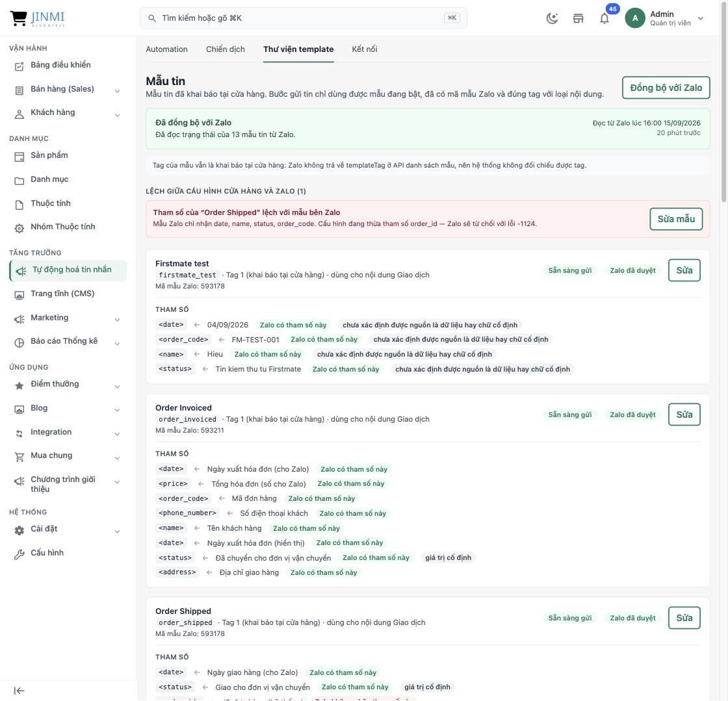
Task: Click Tự động hoá tin nhắn megaphone icon
Action: coord(21,271)
